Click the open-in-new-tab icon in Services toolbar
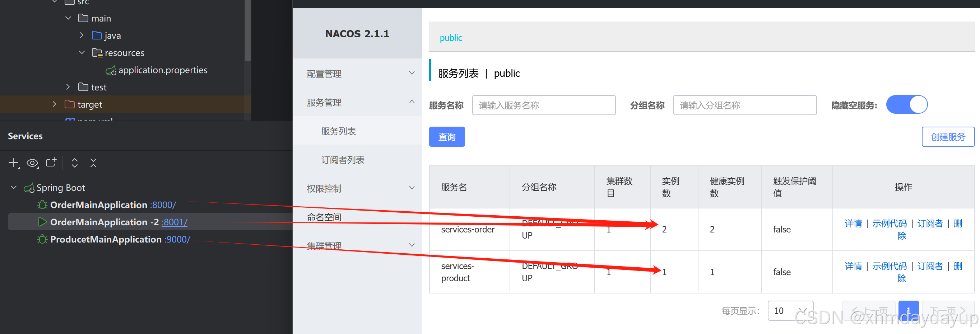The image size is (980, 334). (x=51, y=163)
